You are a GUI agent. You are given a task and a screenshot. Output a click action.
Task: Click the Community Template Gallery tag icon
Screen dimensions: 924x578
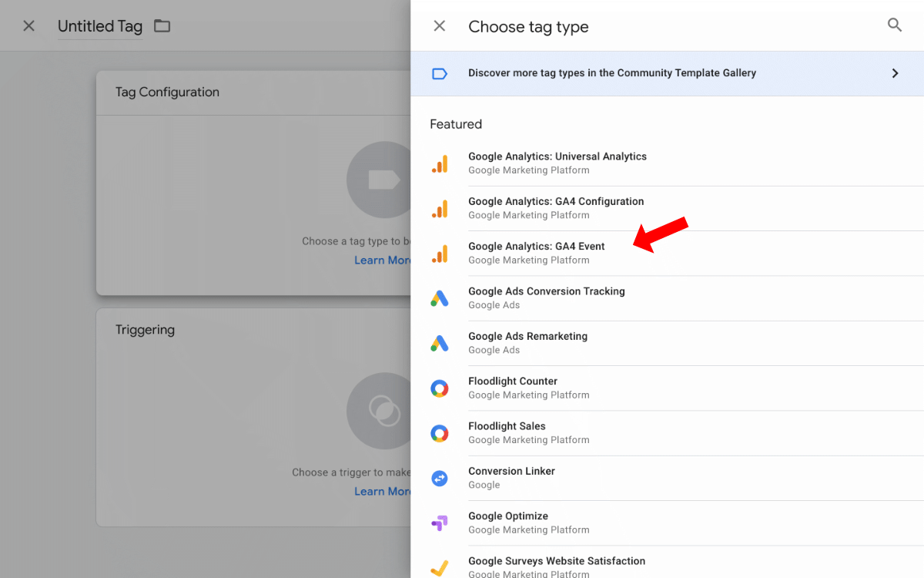point(440,74)
